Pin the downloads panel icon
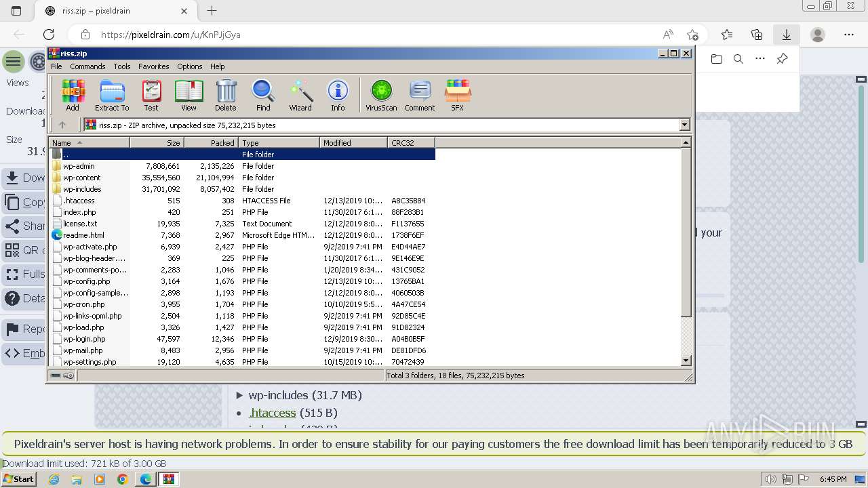The image size is (868, 488). pos(782,59)
